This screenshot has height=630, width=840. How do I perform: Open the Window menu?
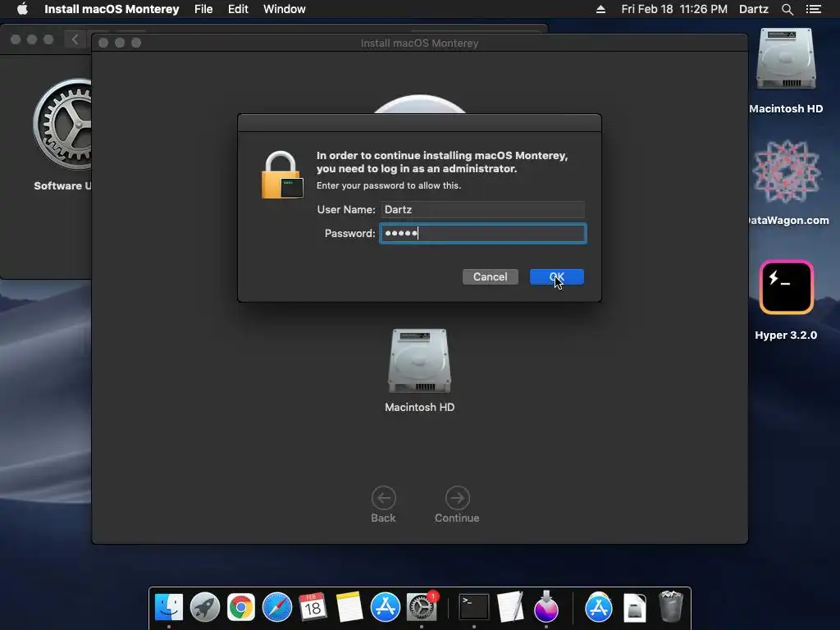tap(285, 9)
